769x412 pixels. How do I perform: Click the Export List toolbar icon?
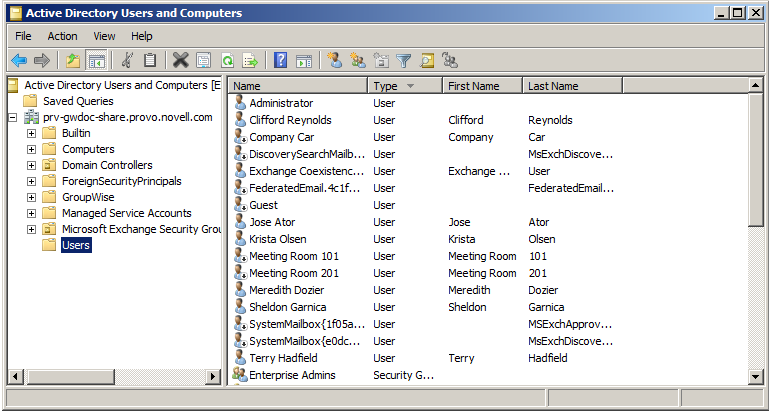(250, 61)
